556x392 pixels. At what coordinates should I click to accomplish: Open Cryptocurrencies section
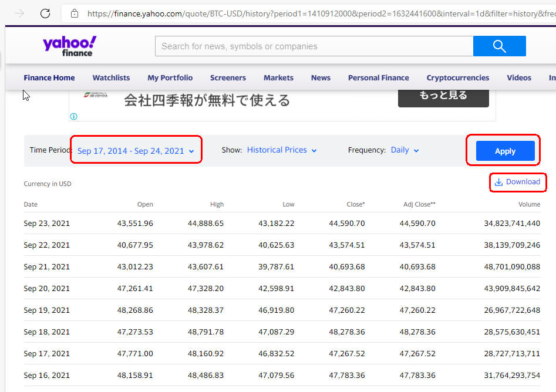pos(458,77)
